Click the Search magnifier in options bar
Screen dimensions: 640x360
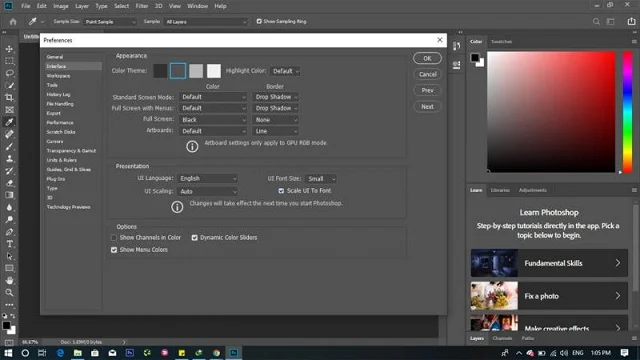596,22
